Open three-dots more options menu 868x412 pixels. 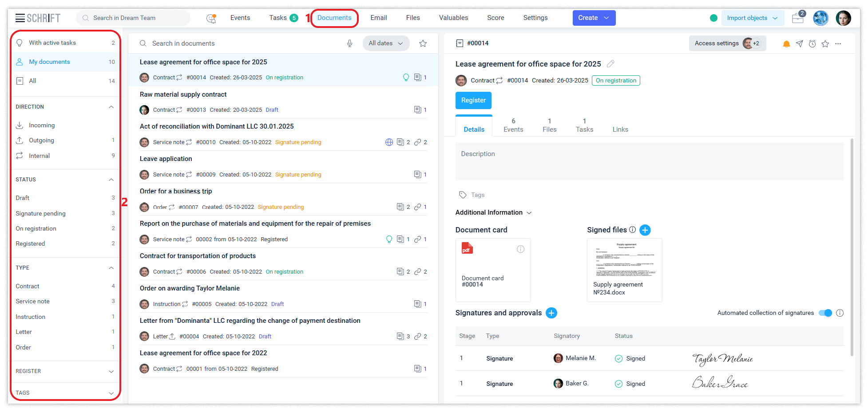click(838, 44)
